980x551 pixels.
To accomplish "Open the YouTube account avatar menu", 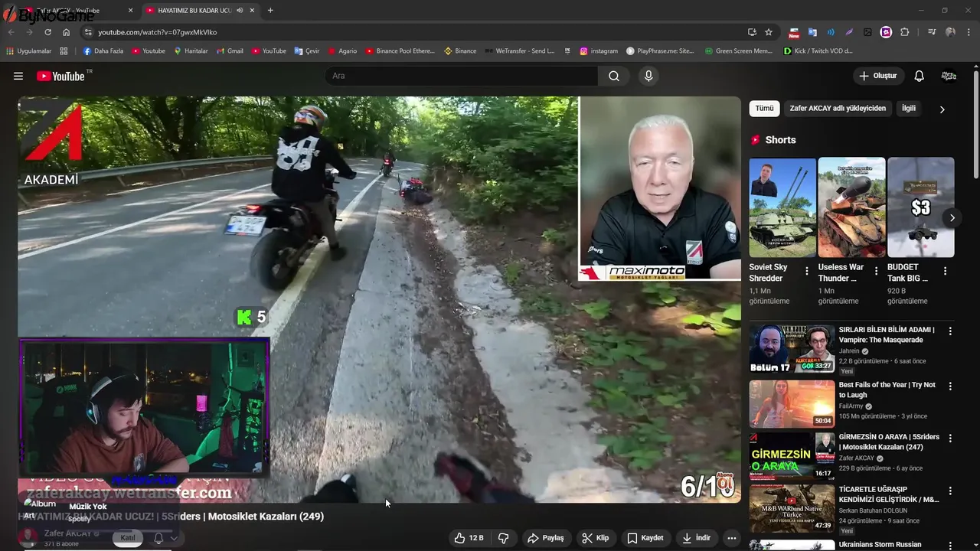I will [949, 76].
